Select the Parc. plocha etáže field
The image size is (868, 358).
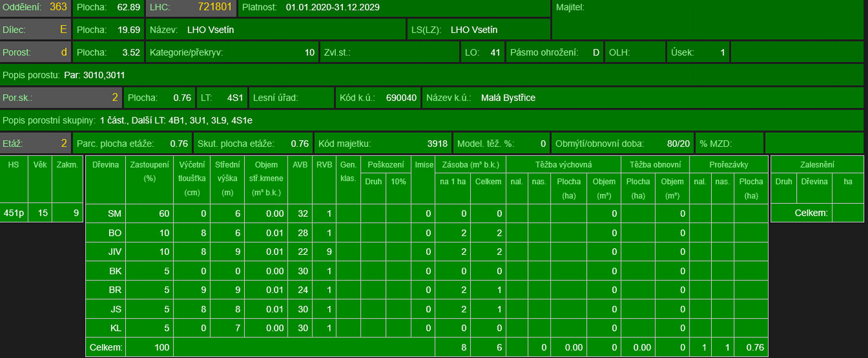[132, 143]
